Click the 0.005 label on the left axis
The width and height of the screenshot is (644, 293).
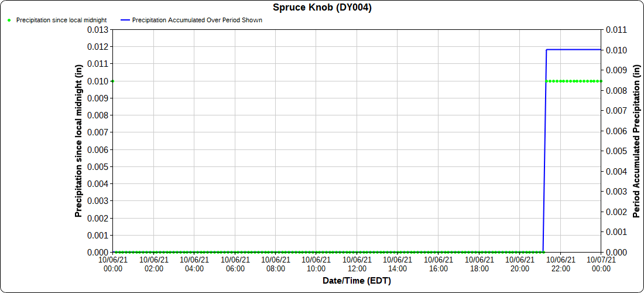[x=97, y=166]
